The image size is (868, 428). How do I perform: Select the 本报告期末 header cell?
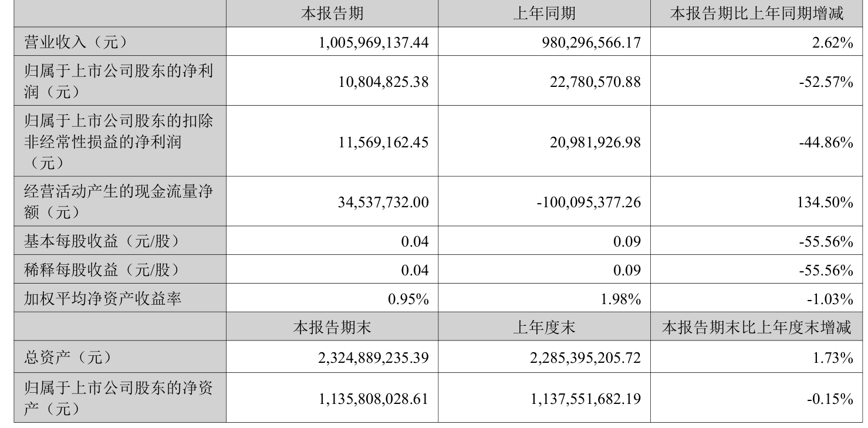tap(332, 328)
